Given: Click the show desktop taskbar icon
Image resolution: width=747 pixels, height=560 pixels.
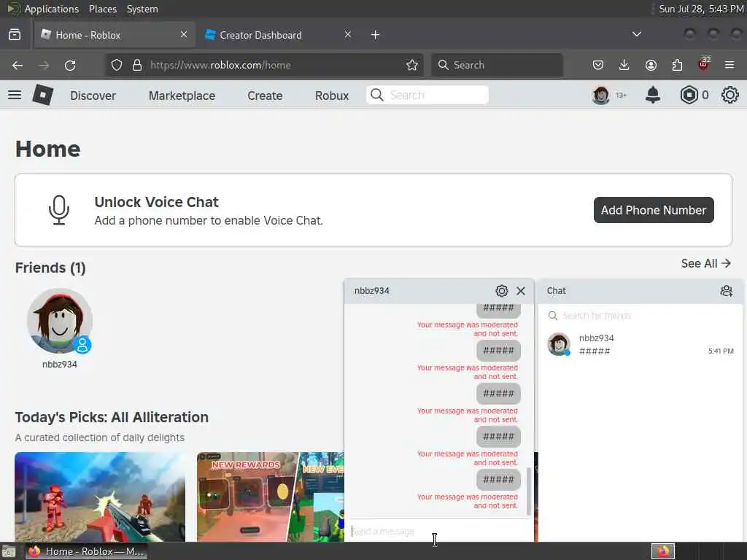Looking at the screenshot, I should point(8,551).
